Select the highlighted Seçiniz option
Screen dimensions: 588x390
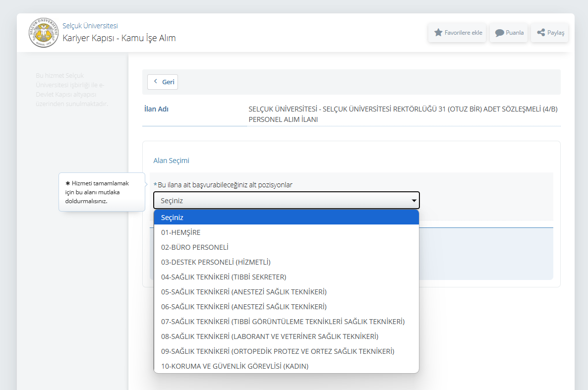coord(287,218)
